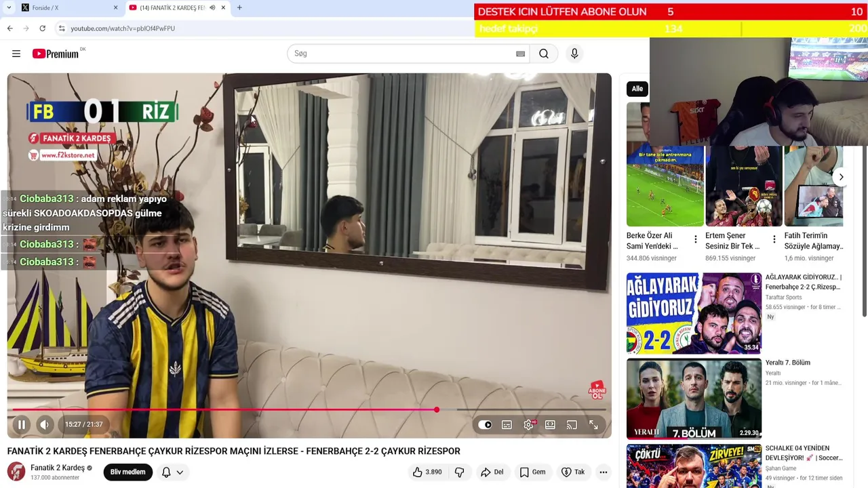Open Taraftar Sports channel link
The height and width of the screenshot is (488, 868).
783,298
